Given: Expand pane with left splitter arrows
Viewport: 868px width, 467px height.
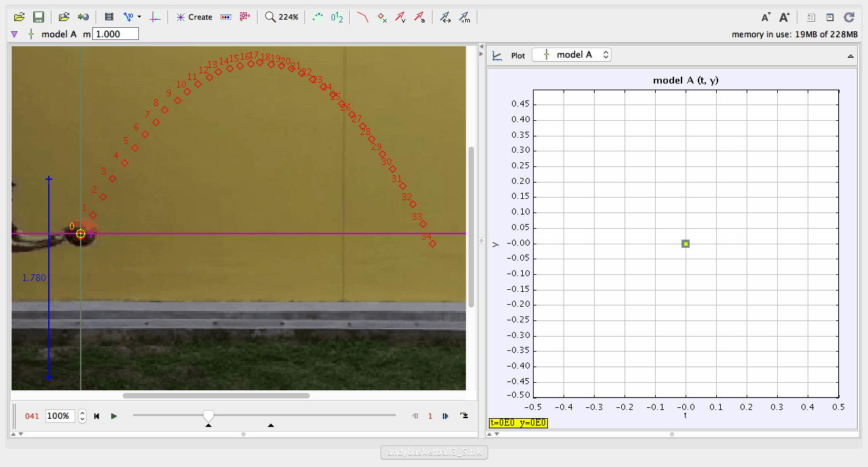Looking at the screenshot, I should coord(16,434).
